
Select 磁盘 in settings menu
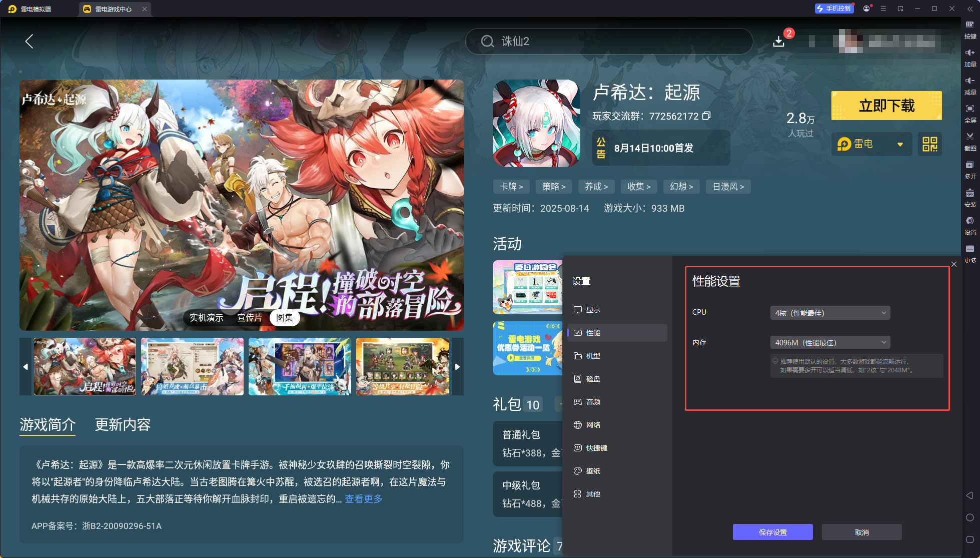coord(617,379)
